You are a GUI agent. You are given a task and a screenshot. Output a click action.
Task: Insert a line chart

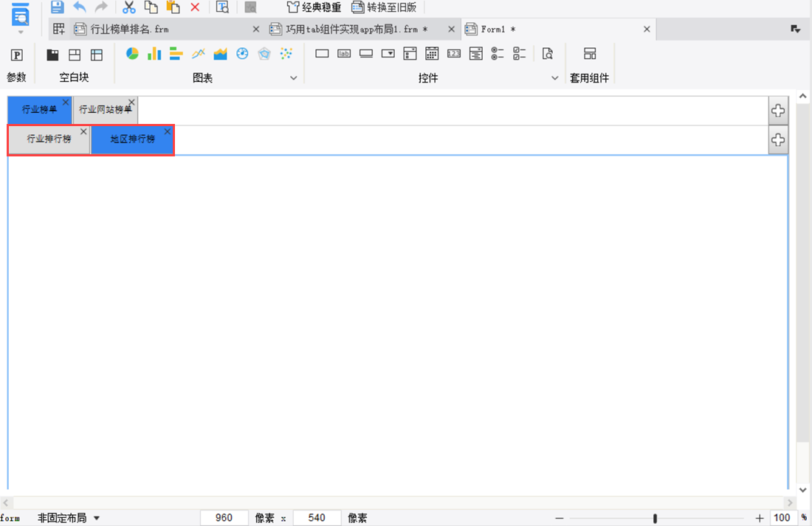tap(199, 53)
